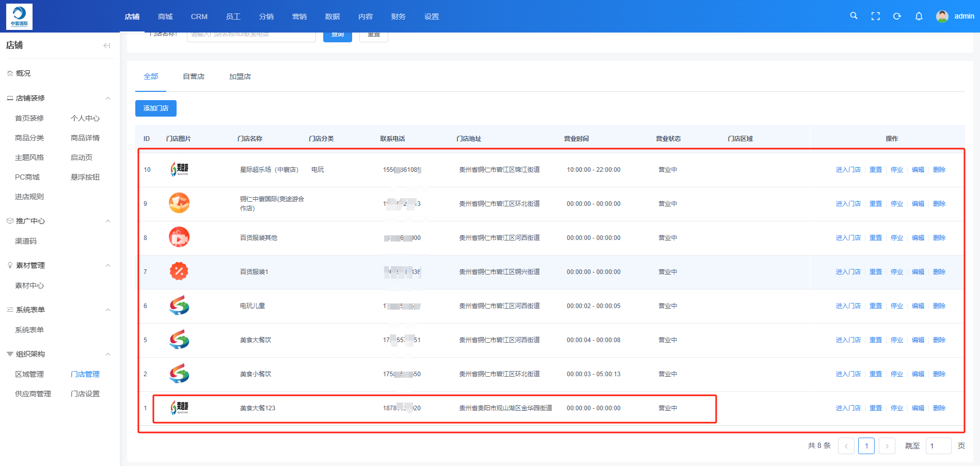980x466 pixels.
Task: Click 进入门店 for 美食大餐饮 row
Action: tap(848, 340)
